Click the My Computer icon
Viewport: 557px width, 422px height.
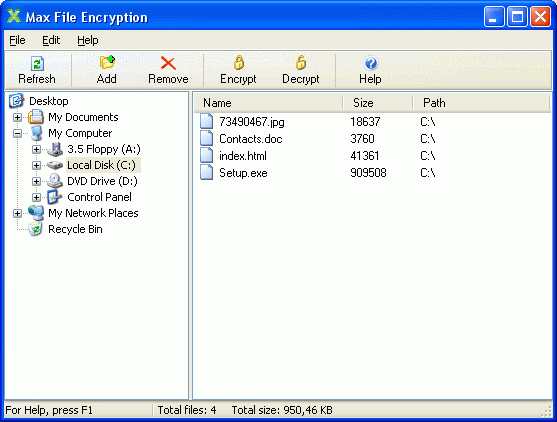(37, 133)
